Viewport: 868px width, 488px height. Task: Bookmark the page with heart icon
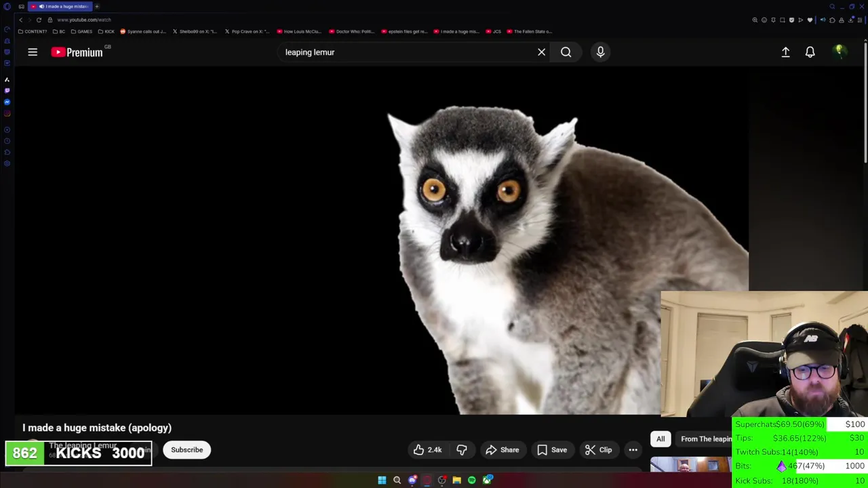click(x=810, y=20)
